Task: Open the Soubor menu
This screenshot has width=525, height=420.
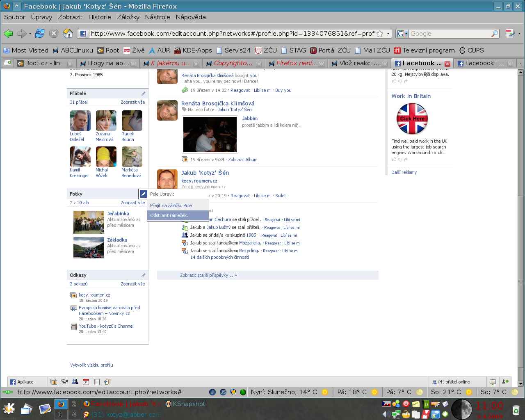Action: point(15,17)
